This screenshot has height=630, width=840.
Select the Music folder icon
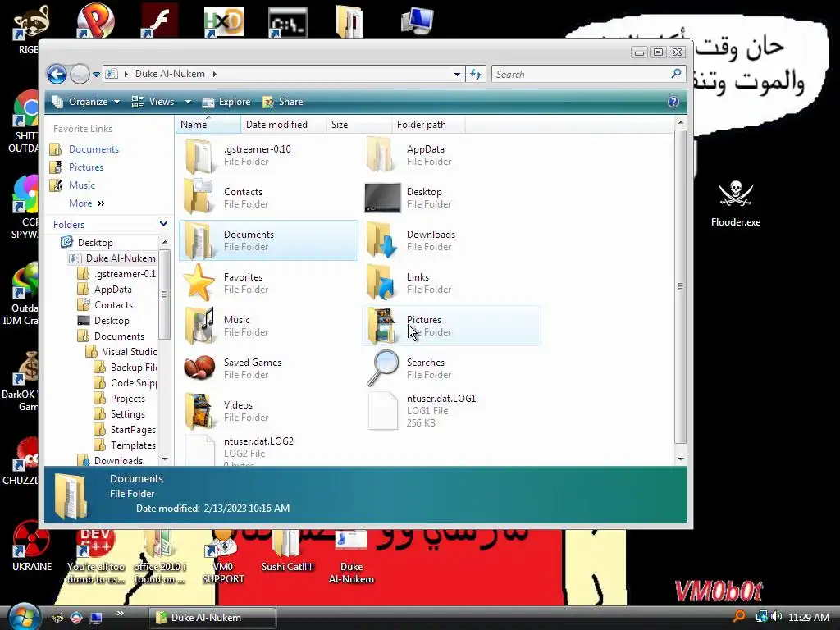[199, 325]
